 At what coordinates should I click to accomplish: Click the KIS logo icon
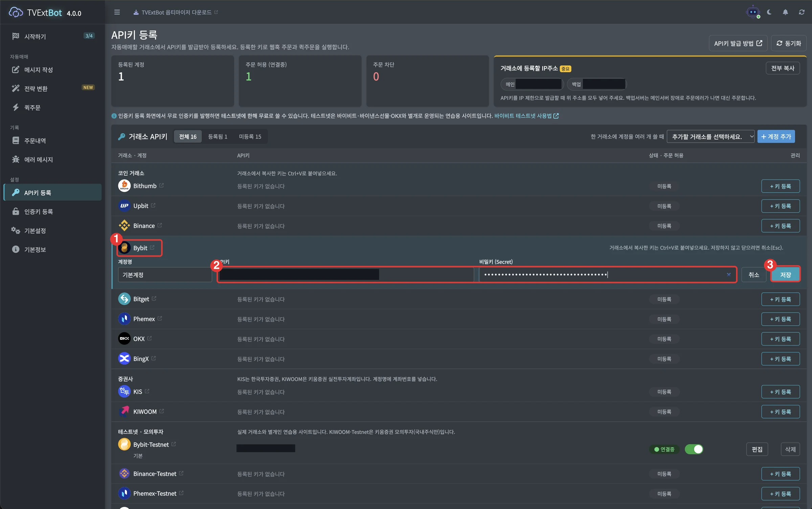[124, 392]
